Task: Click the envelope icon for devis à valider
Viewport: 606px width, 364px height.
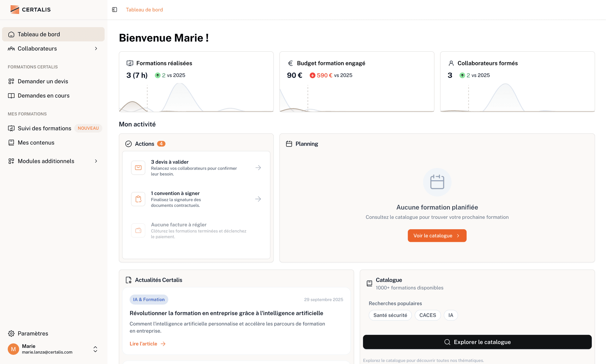Action: point(138,168)
